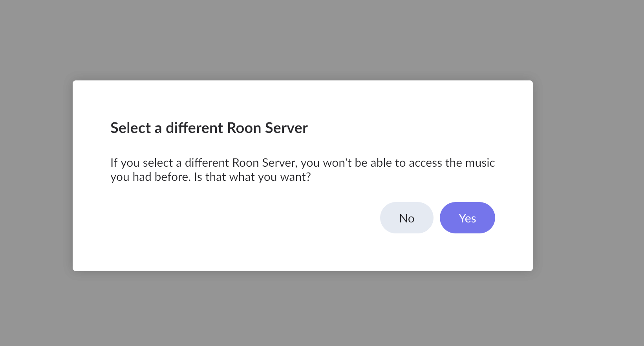The width and height of the screenshot is (644, 346).
Task: Confirm with the purple Yes button
Action: click(467, 218)
